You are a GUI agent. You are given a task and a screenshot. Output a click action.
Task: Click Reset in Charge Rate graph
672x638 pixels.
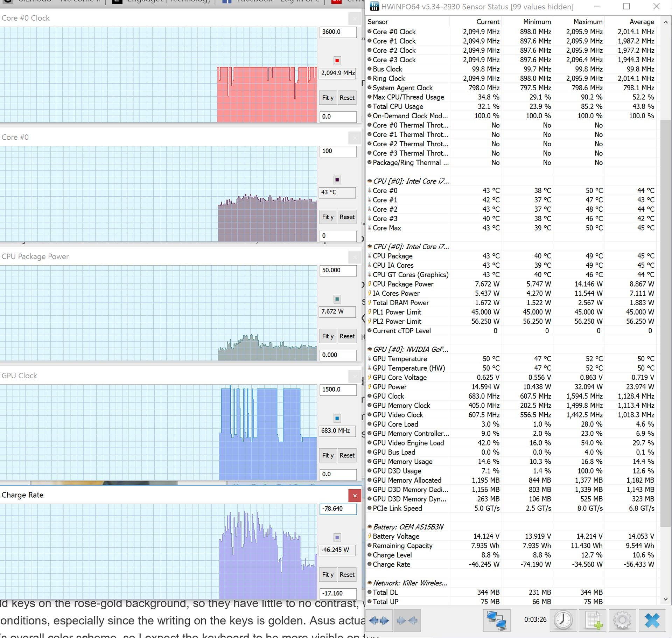[x=347, y=575]
